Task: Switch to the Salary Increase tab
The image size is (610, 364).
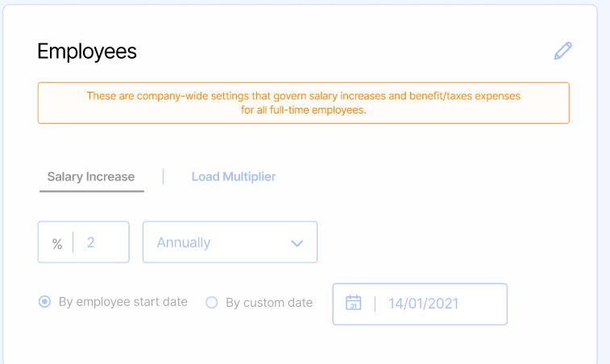Action: pos(91,176)
